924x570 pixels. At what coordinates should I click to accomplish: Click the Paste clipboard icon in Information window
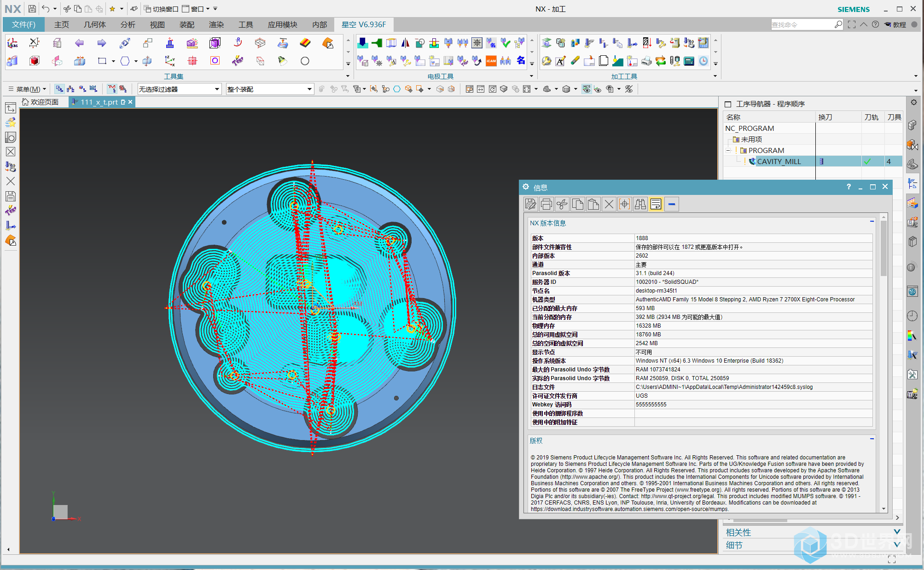click(x=593, y=204)
